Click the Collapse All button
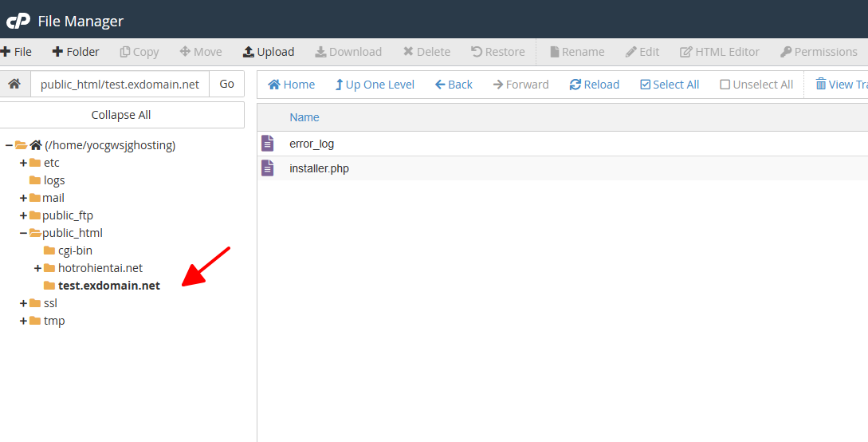 click(121, 115)
